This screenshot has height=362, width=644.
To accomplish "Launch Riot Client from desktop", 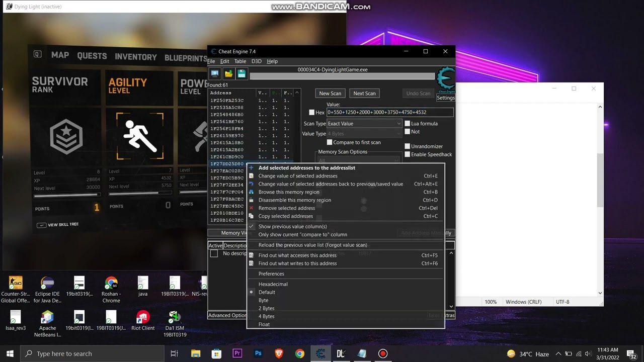I will coord(143,320).
